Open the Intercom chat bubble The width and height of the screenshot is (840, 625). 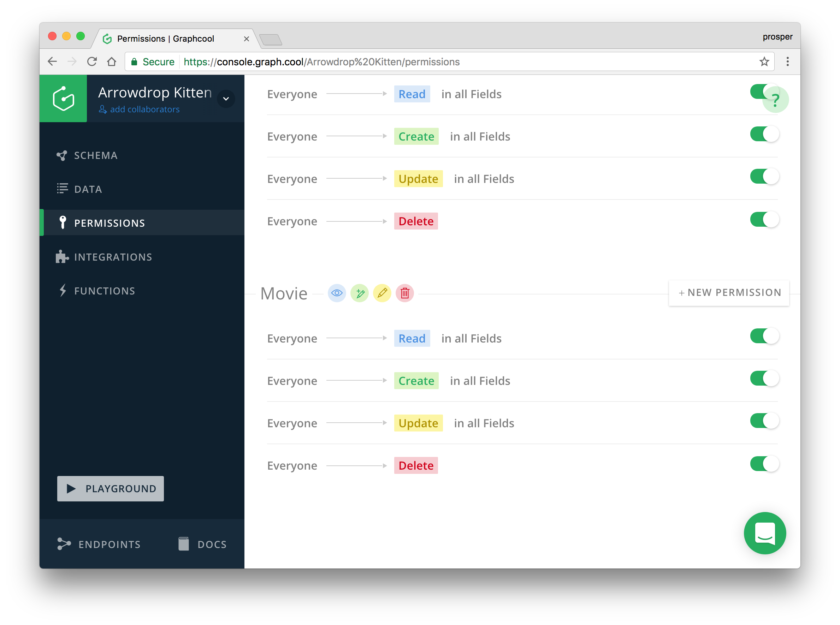(765, 533)
